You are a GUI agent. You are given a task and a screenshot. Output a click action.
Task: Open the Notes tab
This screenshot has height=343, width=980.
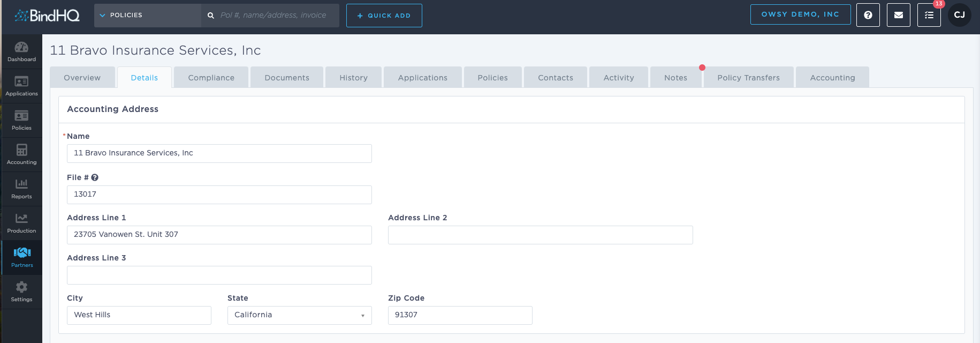[676, 77]
